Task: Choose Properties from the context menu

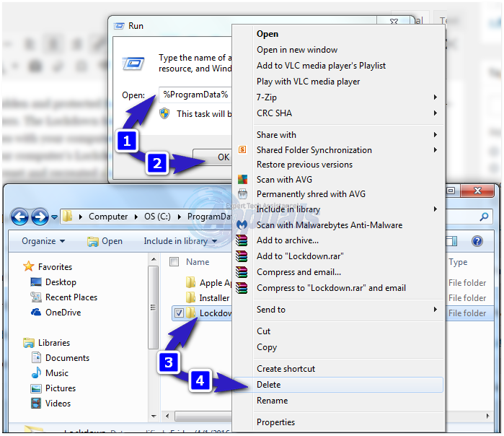Action: point(338,422)
